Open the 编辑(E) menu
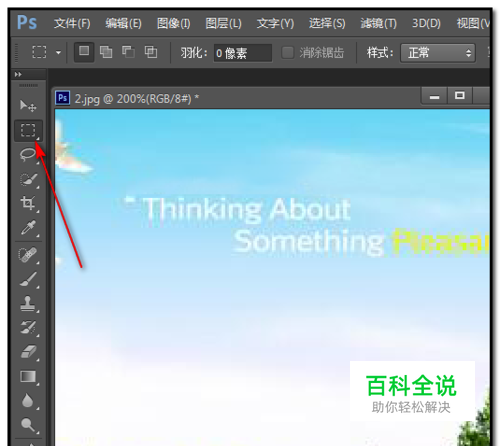The image size is (500, 446). point(123,23)
